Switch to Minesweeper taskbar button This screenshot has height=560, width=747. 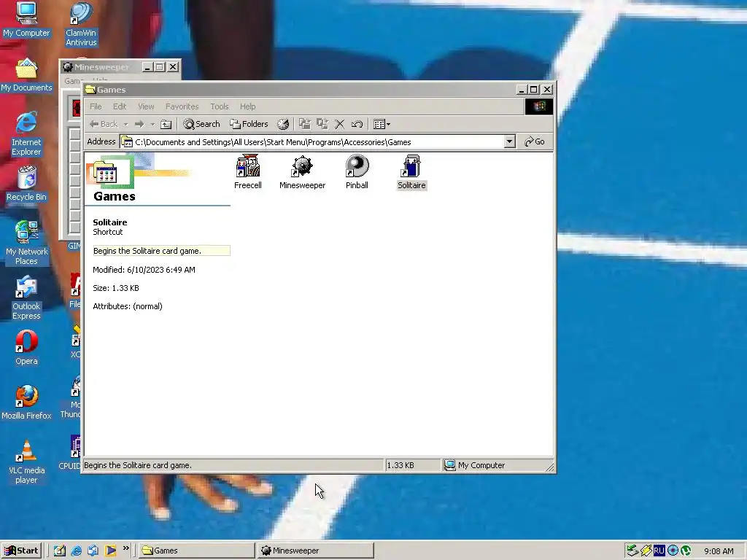pyautogui.click(x=315, y=551)
